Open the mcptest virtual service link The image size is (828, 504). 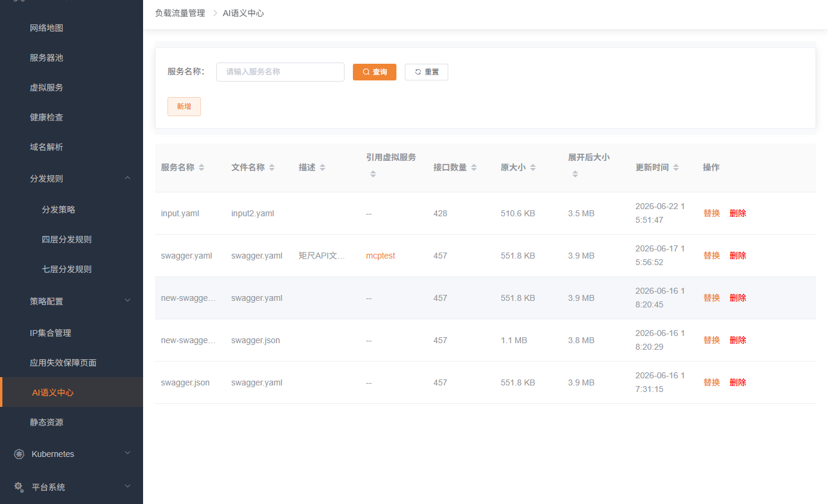(380, 256)
